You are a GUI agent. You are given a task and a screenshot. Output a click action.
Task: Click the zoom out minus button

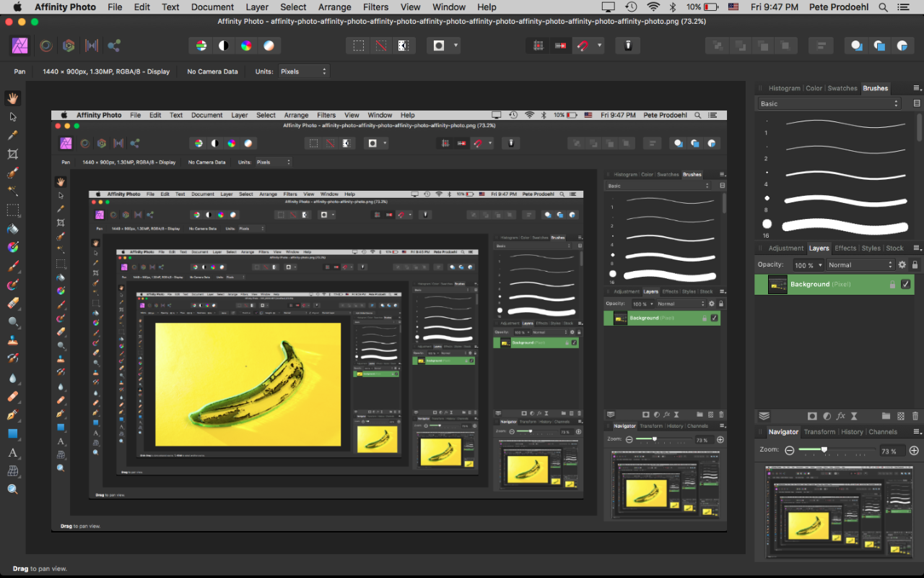[790, 450]
